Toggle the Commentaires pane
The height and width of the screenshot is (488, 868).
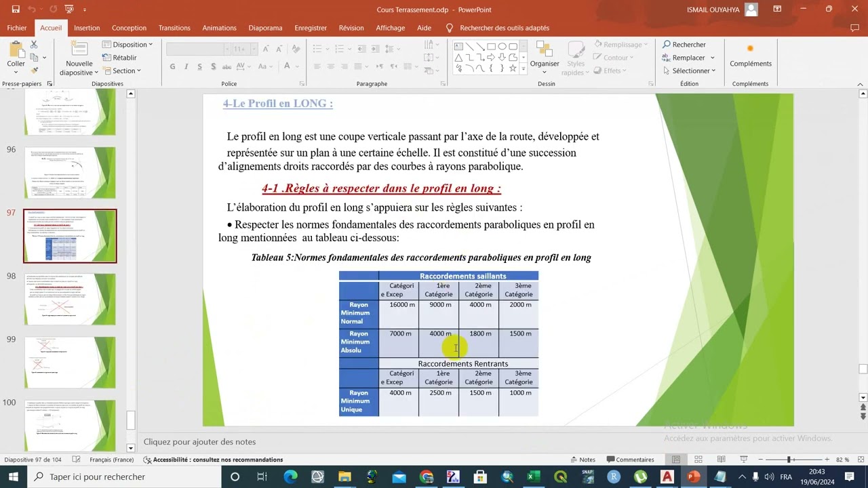pos(630,460)
